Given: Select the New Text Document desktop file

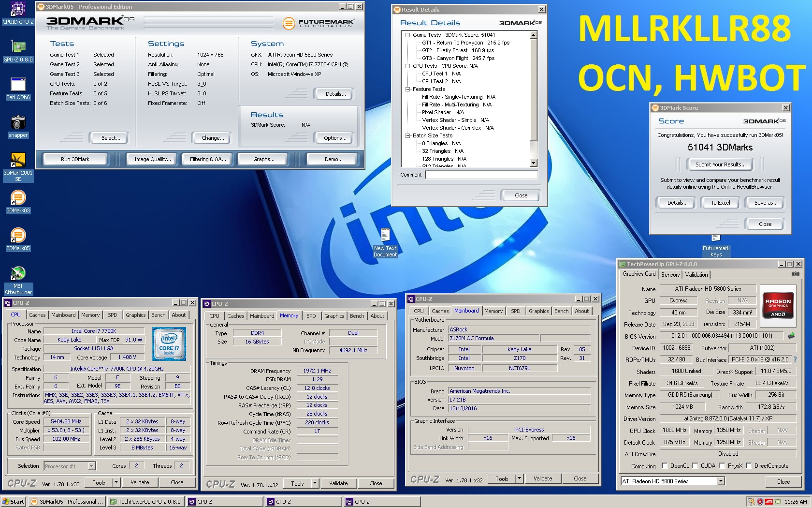Looking at the screenshot, I should point(385,243).
